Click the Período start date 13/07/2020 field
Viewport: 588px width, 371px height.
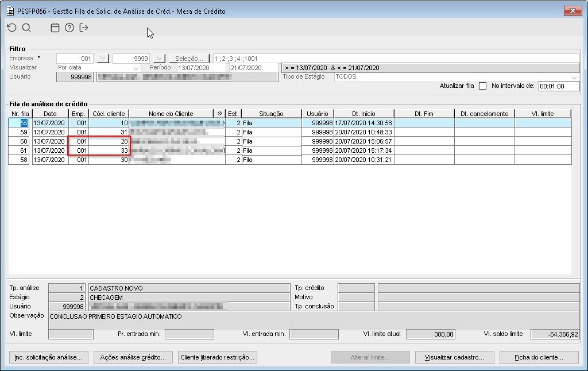201,68
